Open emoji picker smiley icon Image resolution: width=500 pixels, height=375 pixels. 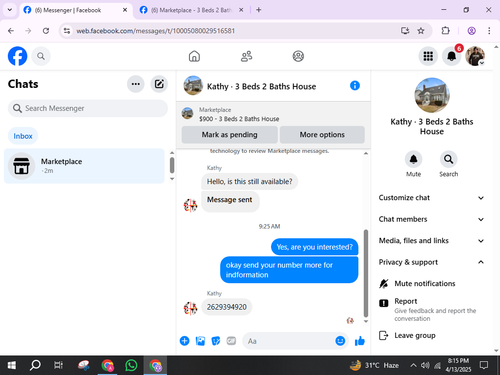(x=340, y=341)
